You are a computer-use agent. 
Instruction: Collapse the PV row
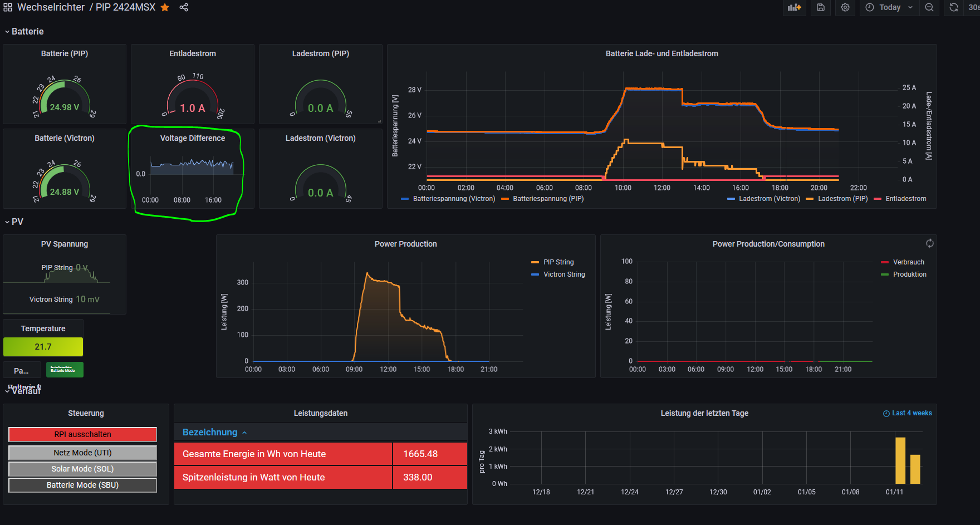pos(17,222)
